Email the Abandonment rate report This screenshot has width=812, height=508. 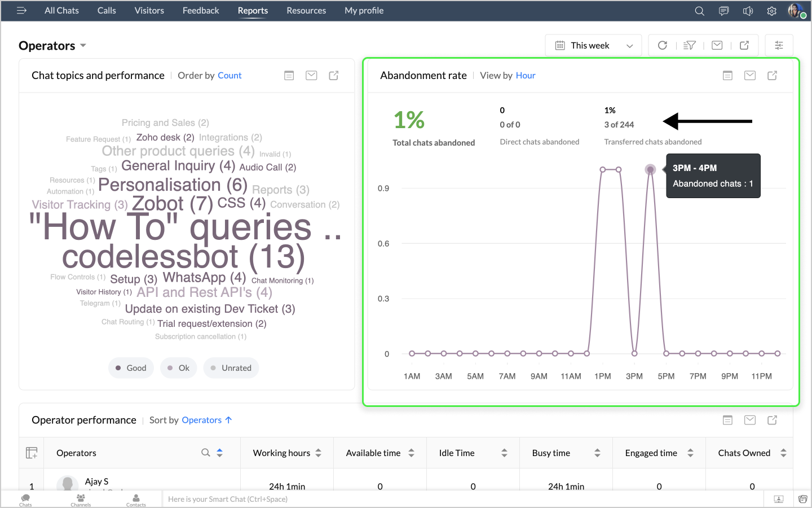[750, 75]
